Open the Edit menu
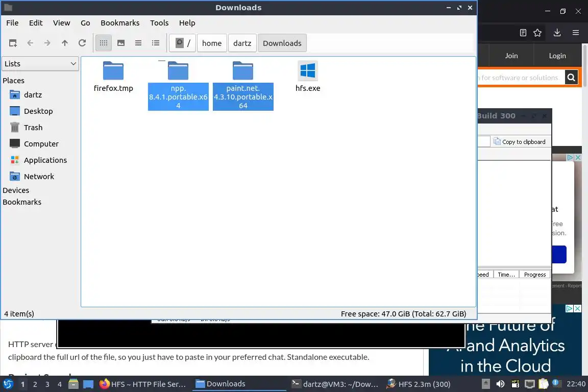 [36, 23]
